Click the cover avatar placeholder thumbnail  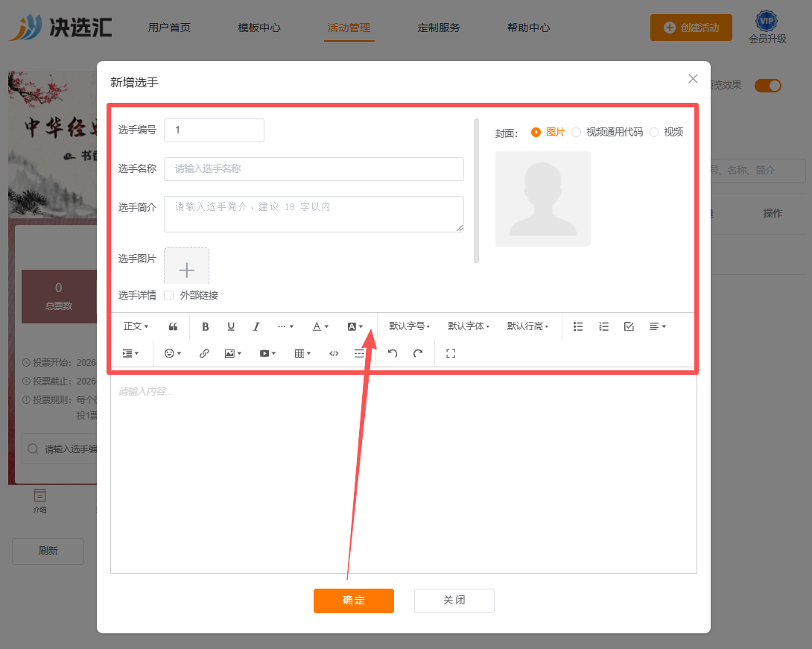click(x=543, y=199)
